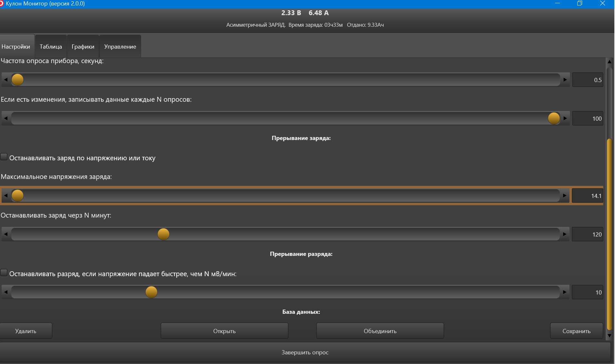Image resolution: width=615 pixels, height=364 pixels.
Task: Click the stop-charge minutes slider knob
Action: (163, 234)
